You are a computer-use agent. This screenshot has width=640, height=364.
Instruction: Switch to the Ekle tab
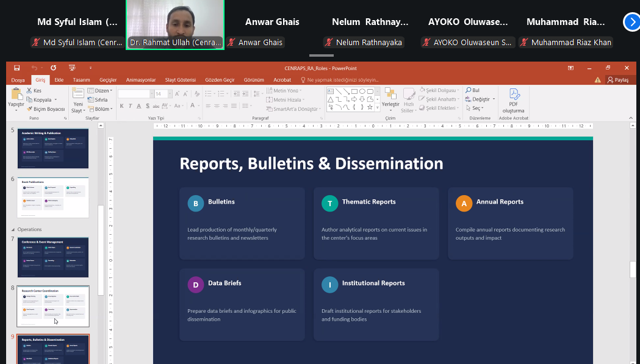59,80
